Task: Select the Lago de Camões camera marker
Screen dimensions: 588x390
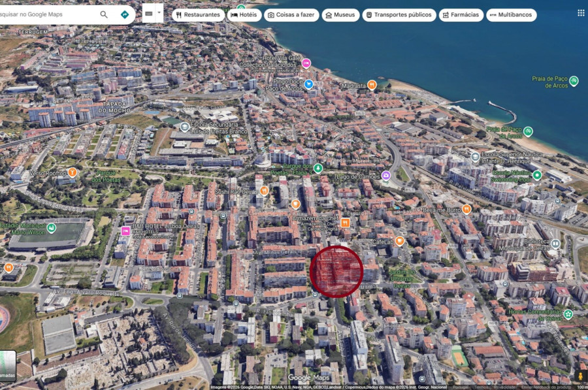Action: click(x=386, y=176)
